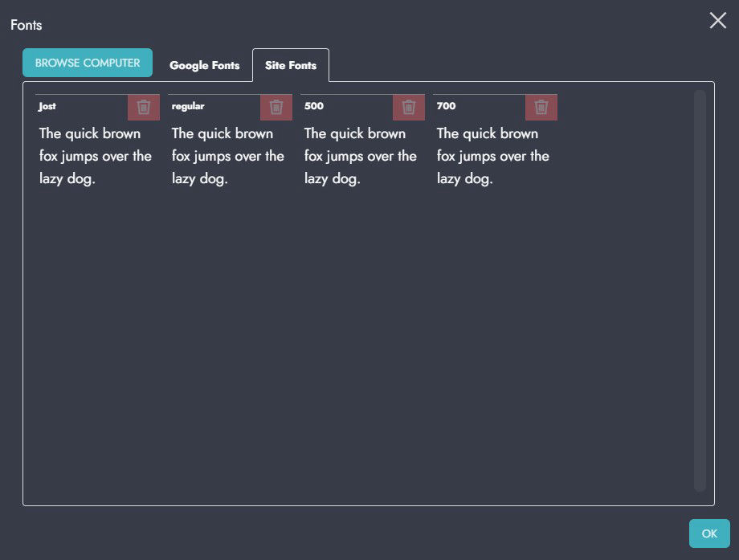This screenshot has height=560, width=739.
Task: Click the regular variant label
Action: 188,106
